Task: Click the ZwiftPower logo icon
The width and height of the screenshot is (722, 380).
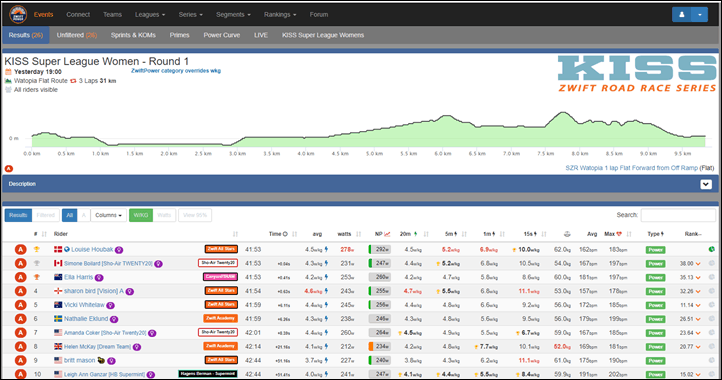Action: (18, 14)
